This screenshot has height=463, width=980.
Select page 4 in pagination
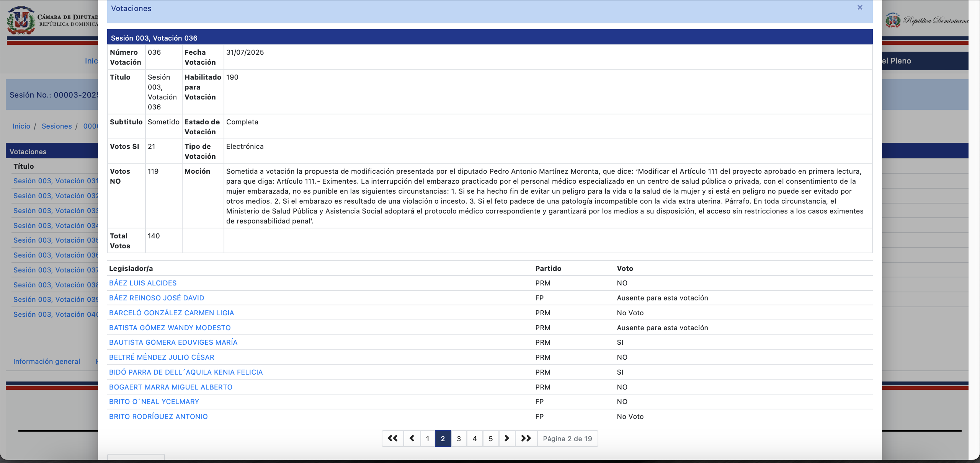pos(475,439)
